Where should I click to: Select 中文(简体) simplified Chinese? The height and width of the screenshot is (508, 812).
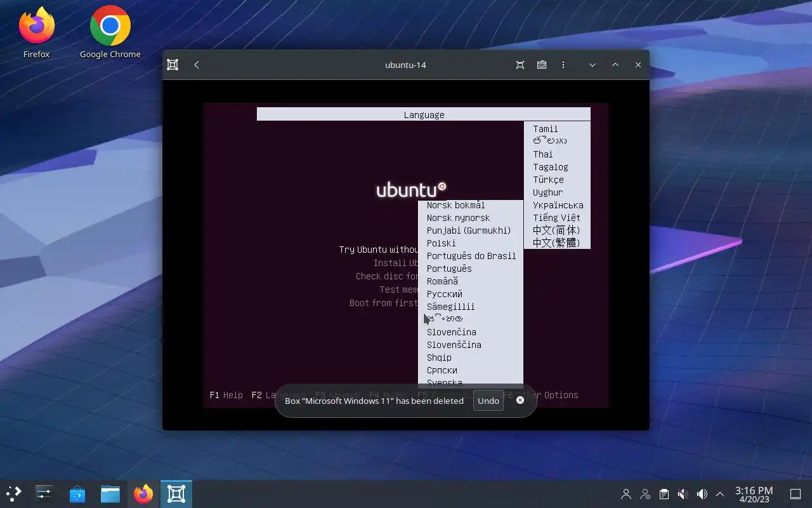[x=556, y=230]
